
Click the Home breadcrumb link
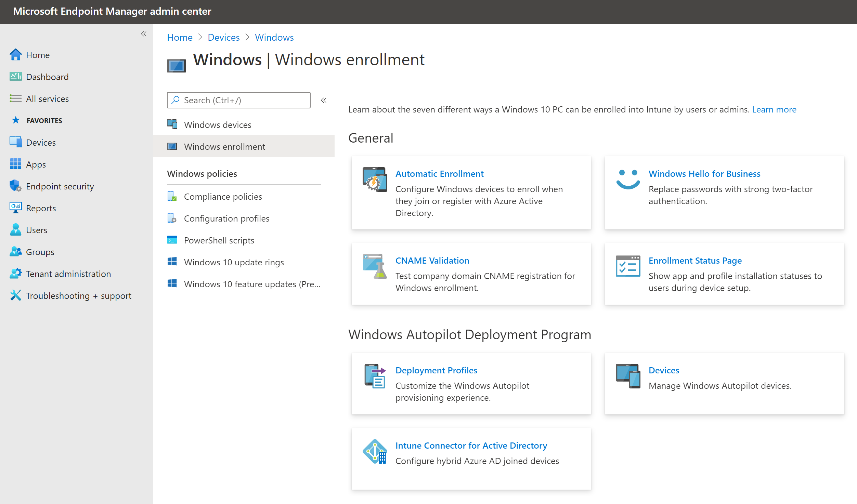180,37
